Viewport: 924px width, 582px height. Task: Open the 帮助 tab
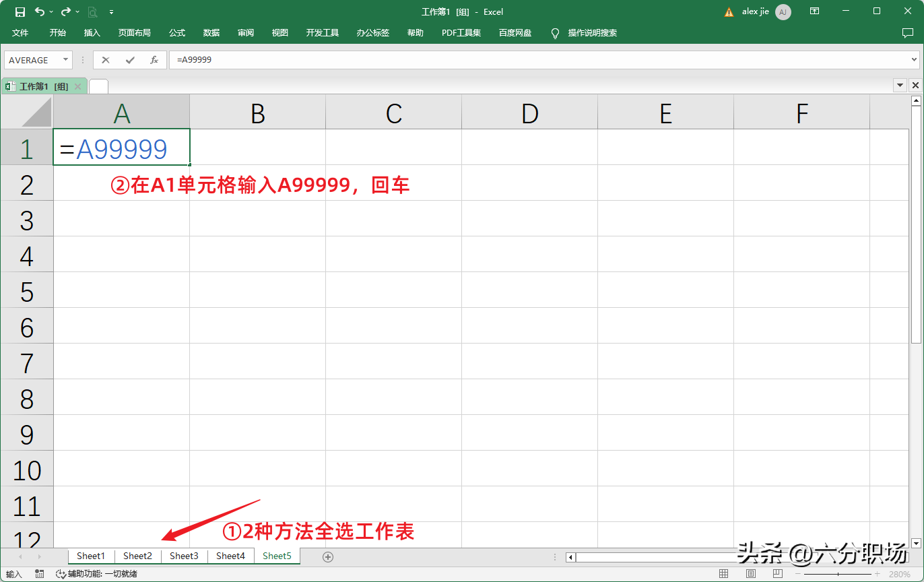pos(416,32)
